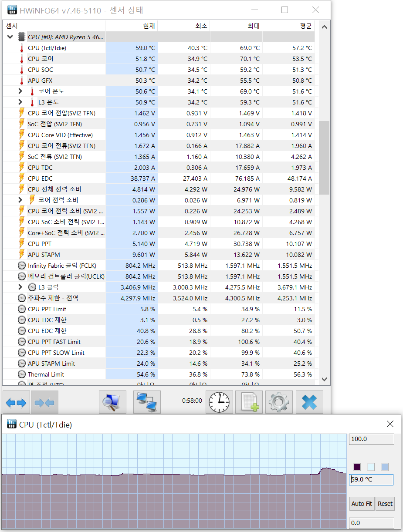Pick the pale blue graph color swatch
The width and height of the screenshot is (403, 532).
coord(371,467)
